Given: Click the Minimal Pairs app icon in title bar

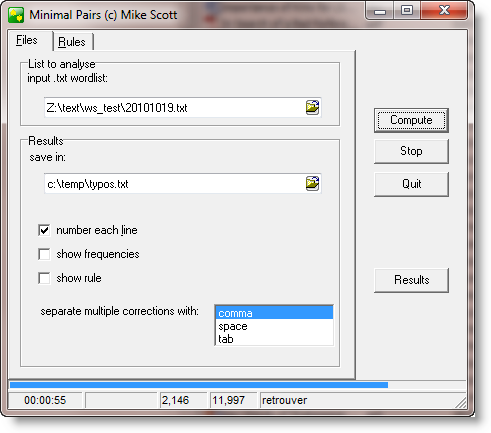Looking at the screenshot, I should (x=16, y=15).
